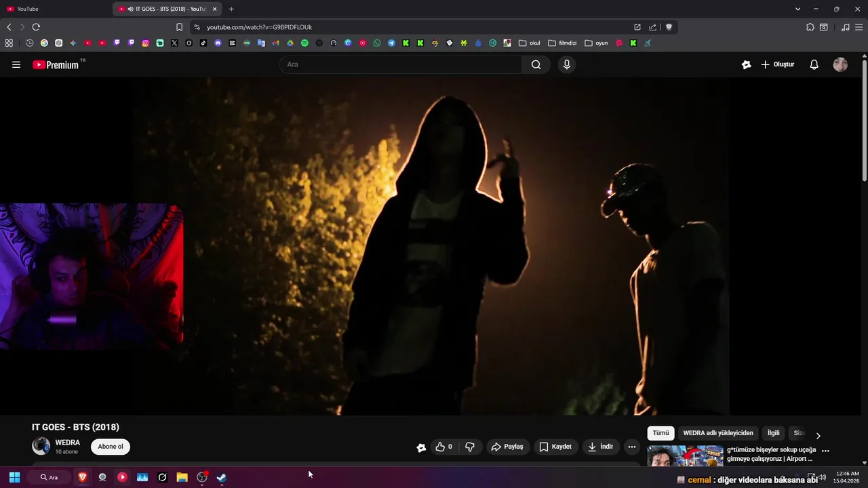The image size is (868, 488).
Task: Open the browser main hamburger menu
Action: [x=859, y=27]
